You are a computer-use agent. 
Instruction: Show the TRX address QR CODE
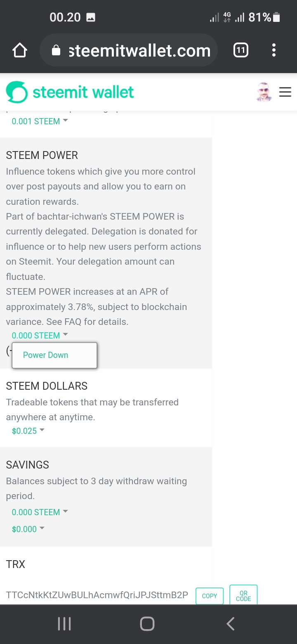pos(243,596)
